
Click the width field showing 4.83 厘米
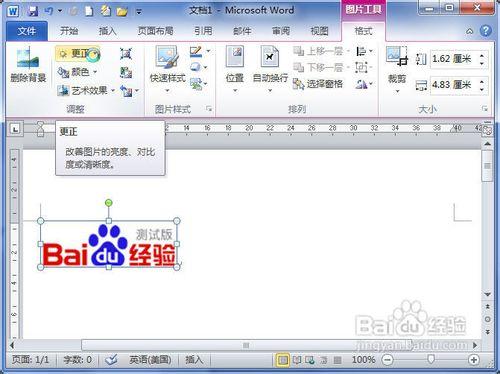454,85
